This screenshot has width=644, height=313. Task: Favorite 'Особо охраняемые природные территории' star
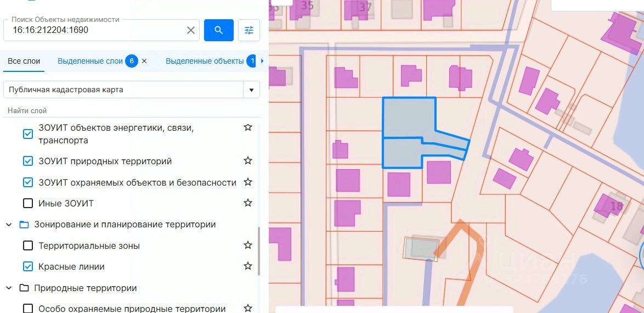point(247,308)
